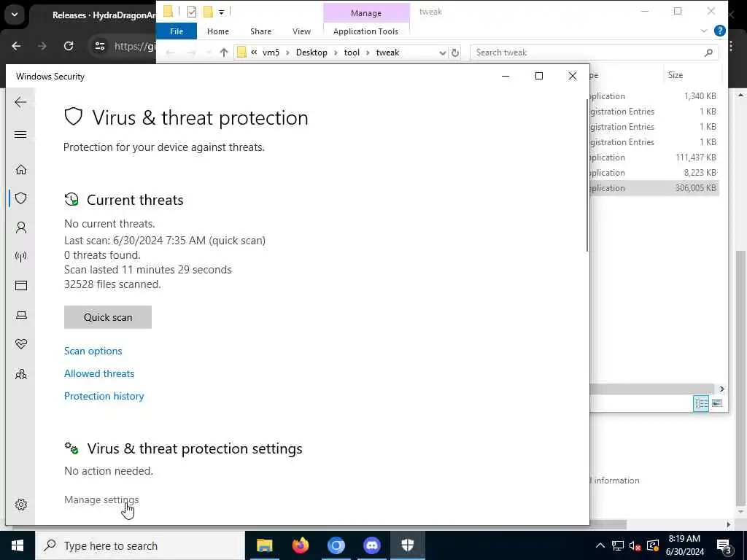Open File menu in File Explorer

point(177,31)
